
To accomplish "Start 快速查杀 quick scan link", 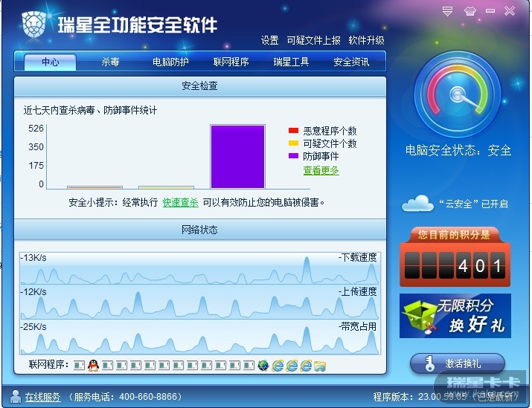I will 181,202.
